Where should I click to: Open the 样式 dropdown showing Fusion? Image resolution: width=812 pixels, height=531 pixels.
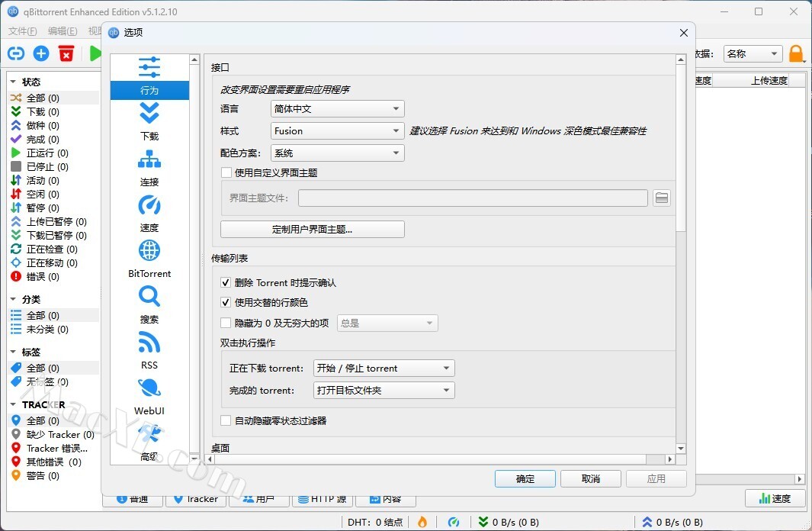pyautogui.click(x=337, y=131)
